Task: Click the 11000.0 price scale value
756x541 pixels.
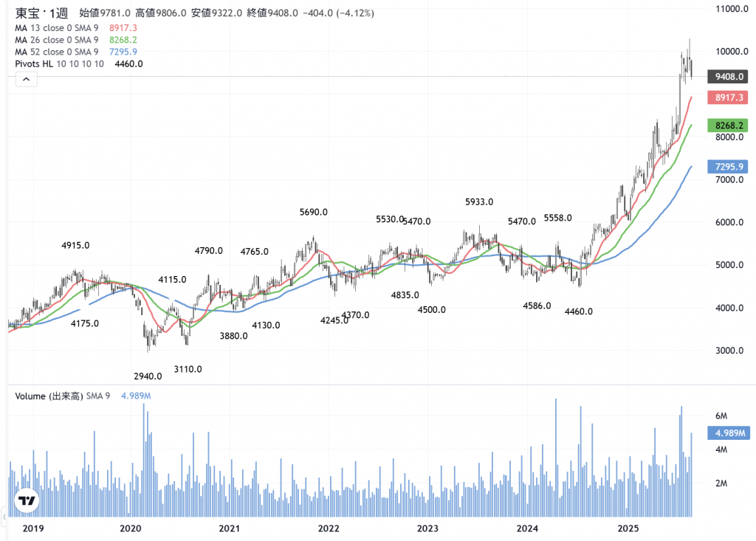Action: 732,9
